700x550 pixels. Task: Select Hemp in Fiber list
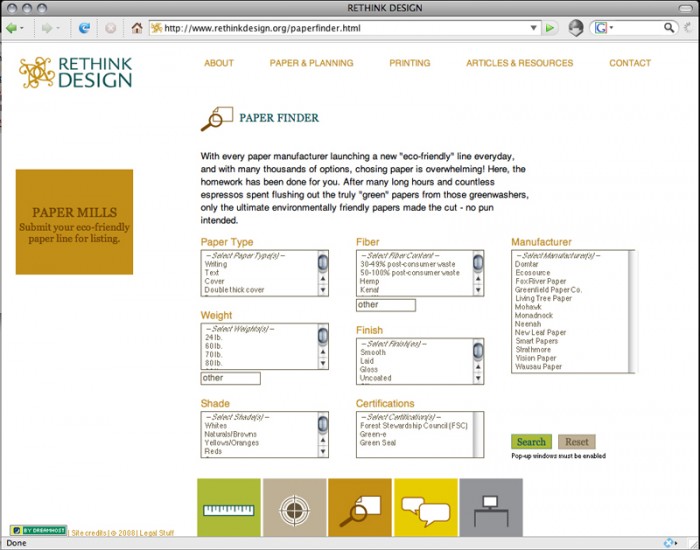tap(370, 281)
